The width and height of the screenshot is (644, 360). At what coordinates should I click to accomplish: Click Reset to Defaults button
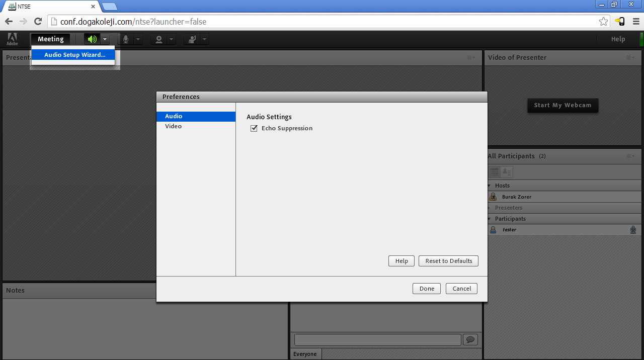(x=448, y=261)
